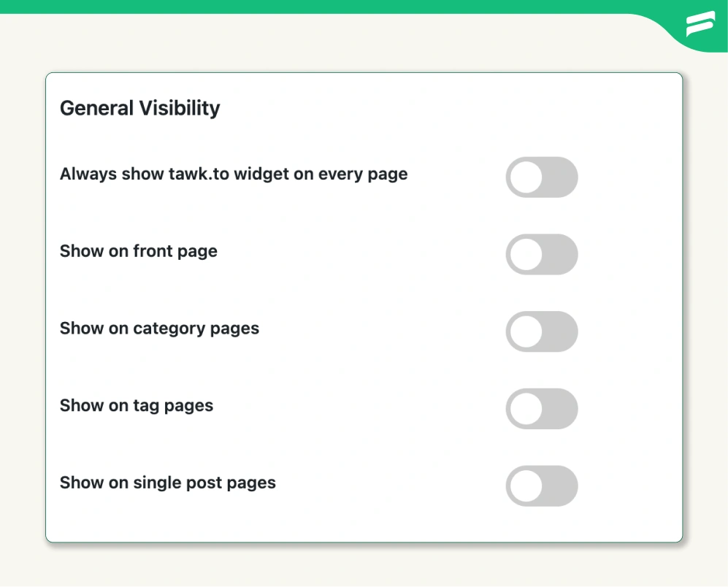Switch on Show on single post pages
This screenshot has height=587, width=728.
(x=542, y=486)
